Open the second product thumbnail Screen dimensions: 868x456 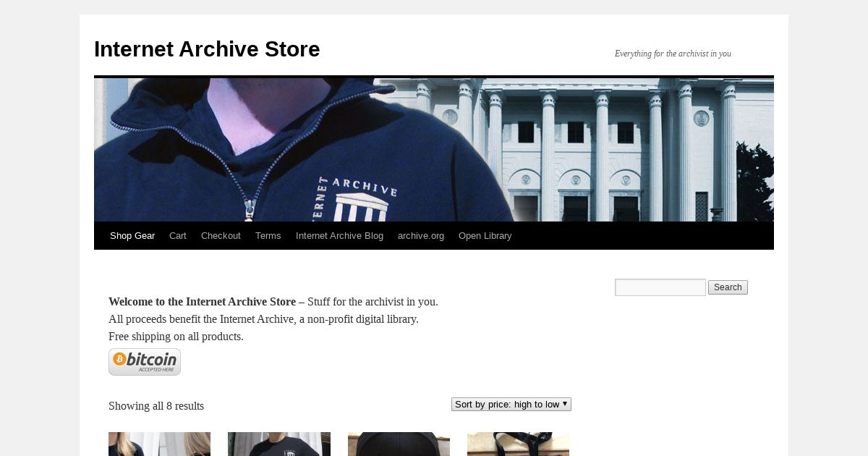pyautogui.click(x=279, y=444)
